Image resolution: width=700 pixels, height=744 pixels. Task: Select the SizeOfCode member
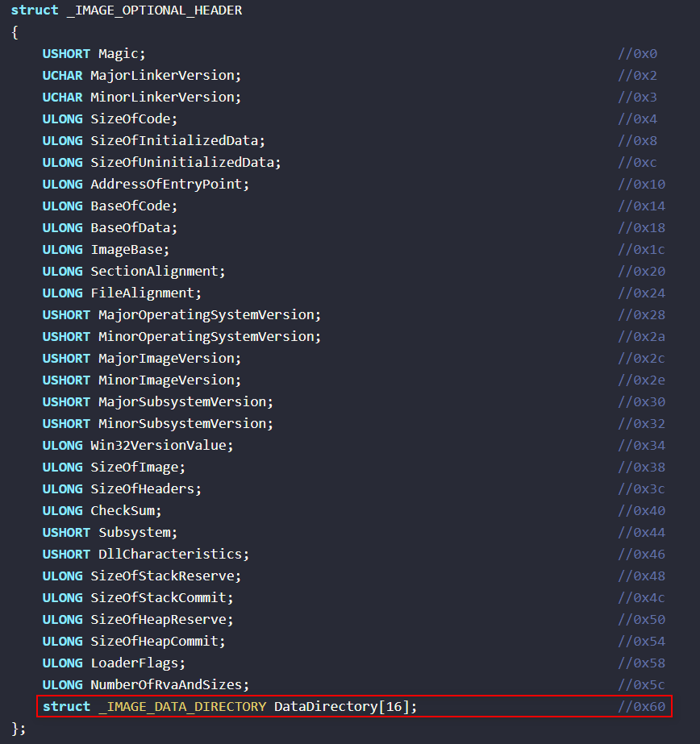(134, 119)
